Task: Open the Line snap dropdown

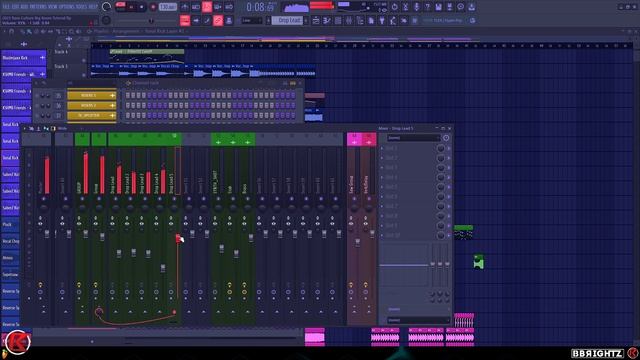Action: (x=252, y=20)
